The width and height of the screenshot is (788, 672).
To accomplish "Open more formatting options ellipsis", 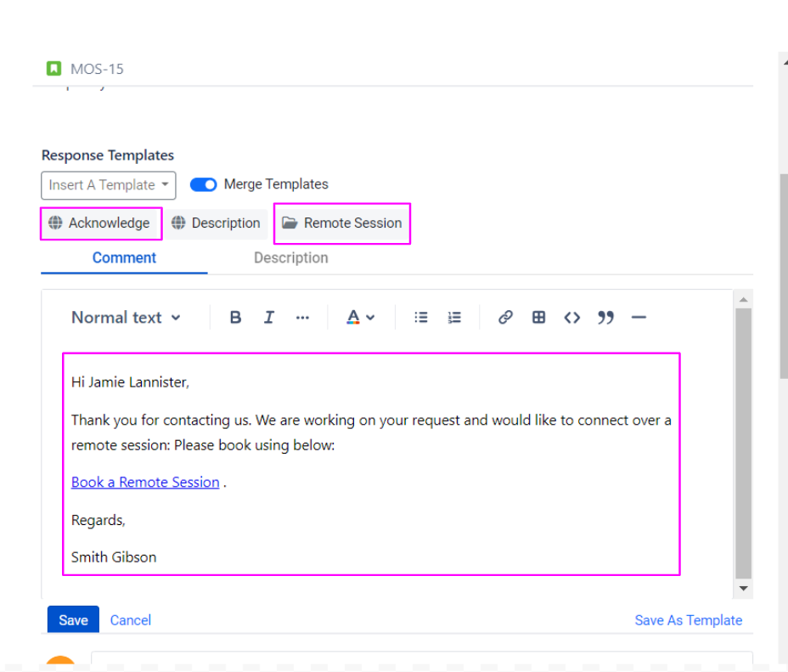I will [x=302, y=318].
